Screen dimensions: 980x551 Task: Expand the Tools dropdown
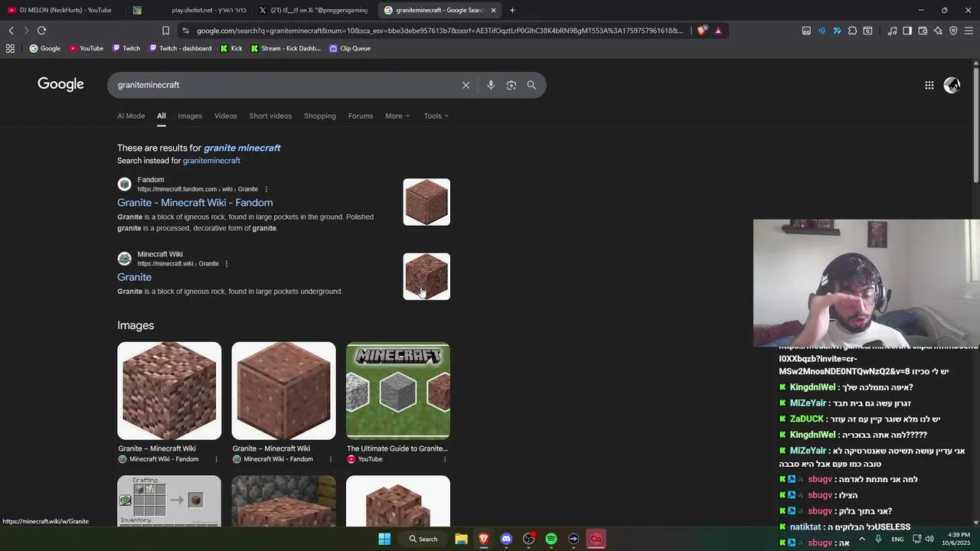[x=436, y=116]
